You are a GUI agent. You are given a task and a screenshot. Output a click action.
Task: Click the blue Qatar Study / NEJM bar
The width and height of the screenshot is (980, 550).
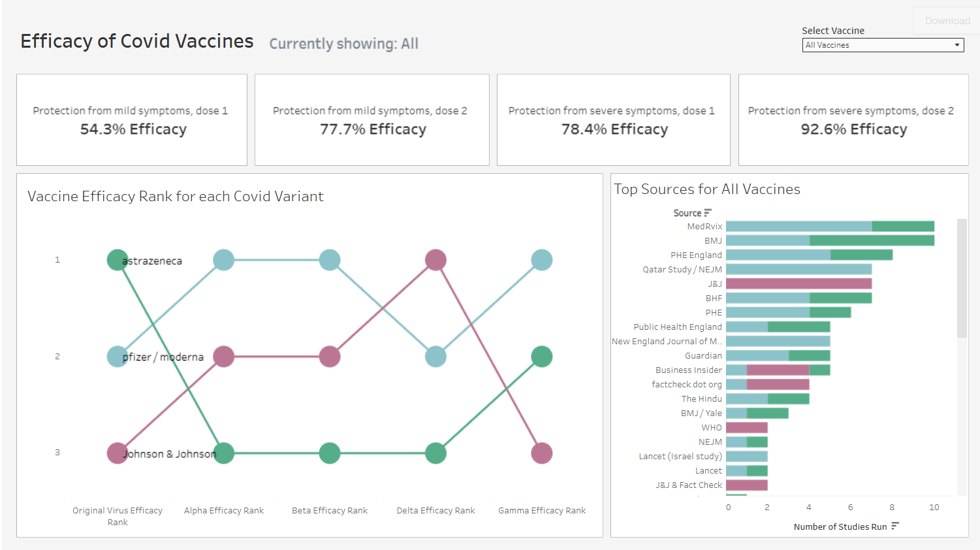(x=798, y=269)
